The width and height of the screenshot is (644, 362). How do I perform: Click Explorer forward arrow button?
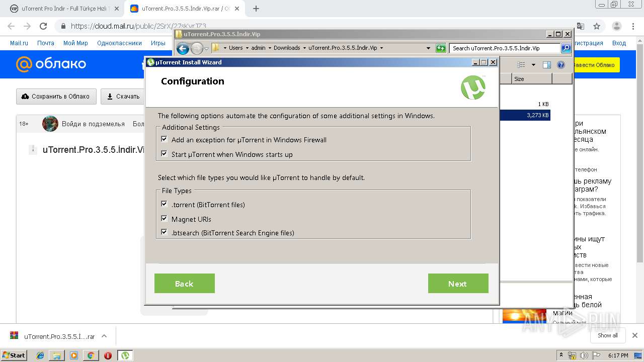197,48
